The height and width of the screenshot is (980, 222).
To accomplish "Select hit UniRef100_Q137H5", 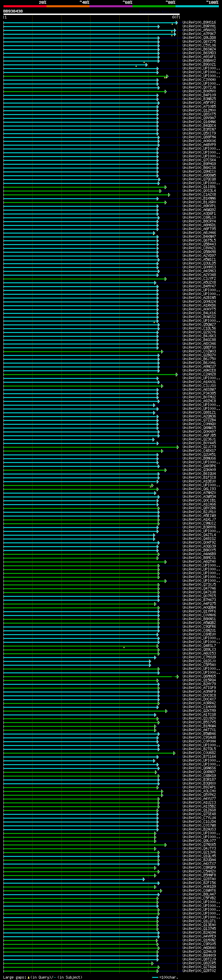I will coord(199,929).
